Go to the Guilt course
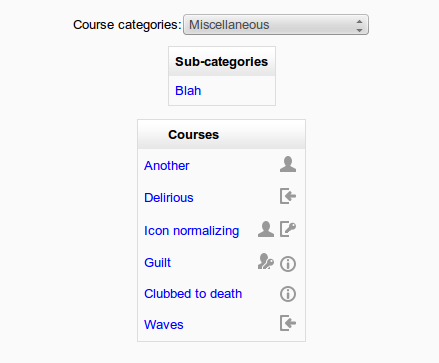 [x=157, y=263]
